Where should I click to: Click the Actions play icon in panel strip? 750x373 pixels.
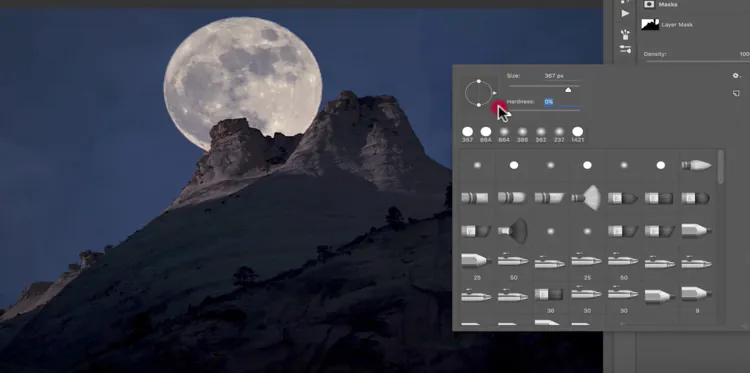pos(625,14)
